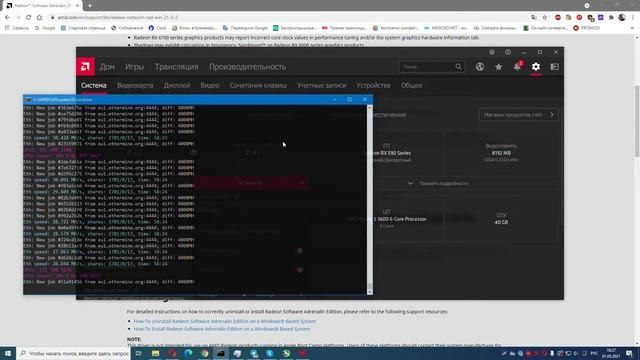Toggle the sidebar panel icon in Radeon Software
640x360 pixels.
coord(554,67)
